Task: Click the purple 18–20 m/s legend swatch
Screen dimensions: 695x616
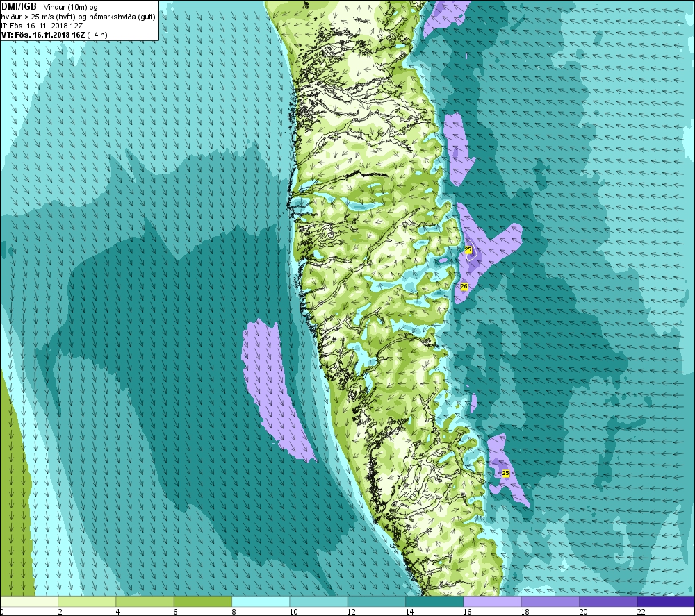Action: (x=550, y=601)
